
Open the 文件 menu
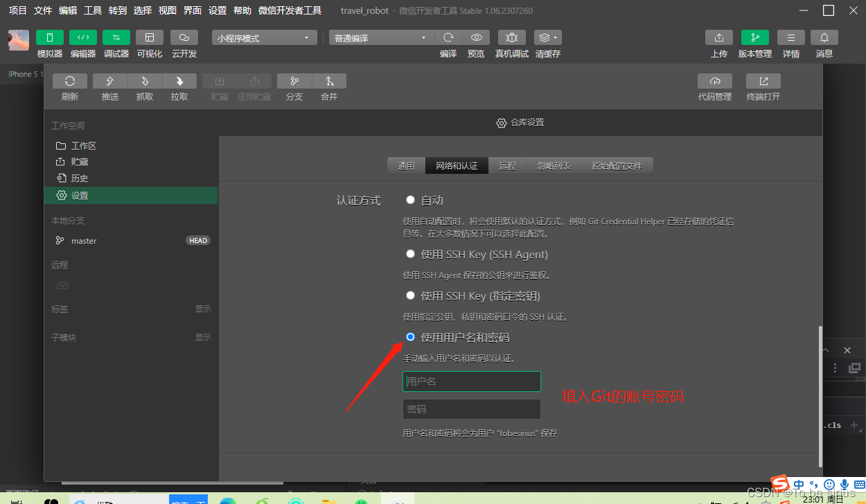(x=43, y=10)
